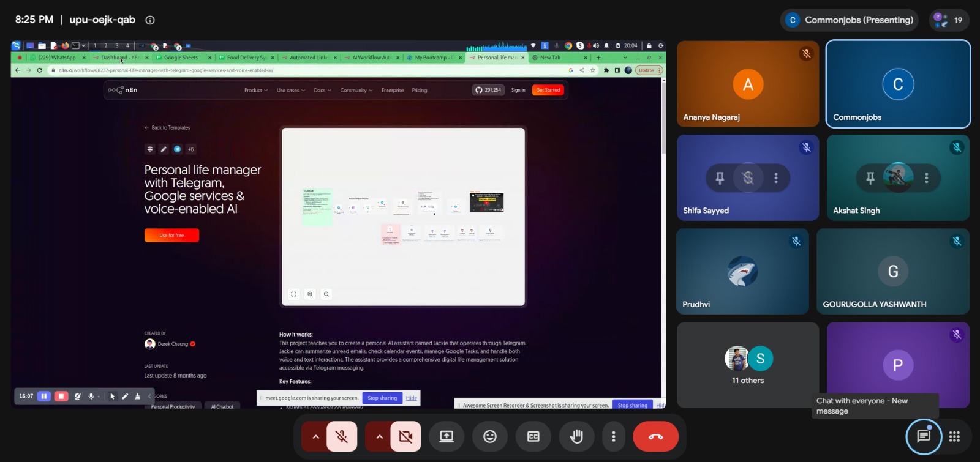
Task: Open the emoji reactions button
Action: 490,436
